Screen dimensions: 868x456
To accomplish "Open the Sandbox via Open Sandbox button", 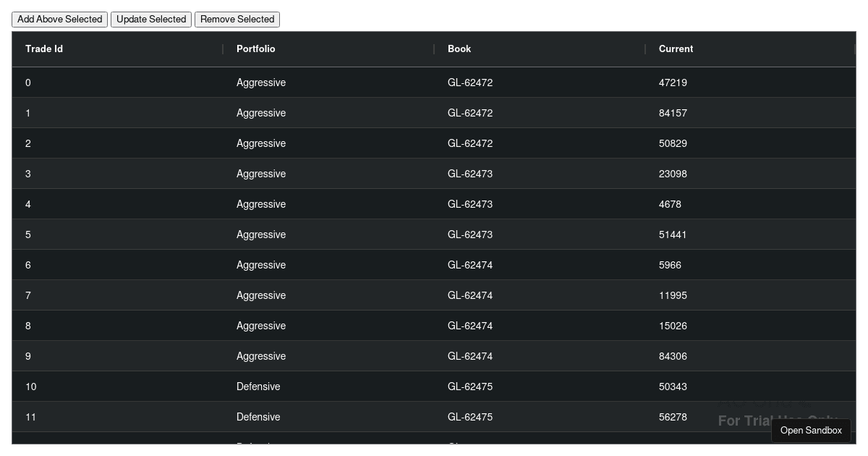I will (811, 431).
